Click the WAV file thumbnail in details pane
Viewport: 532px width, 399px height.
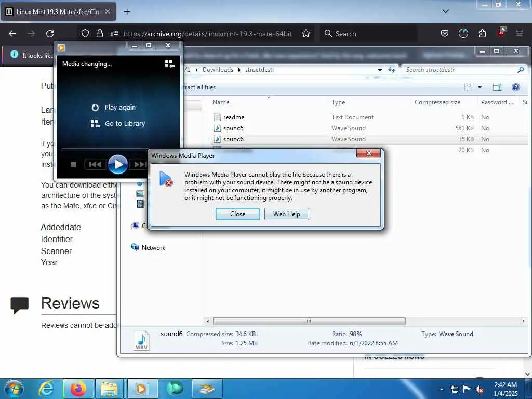141,340
